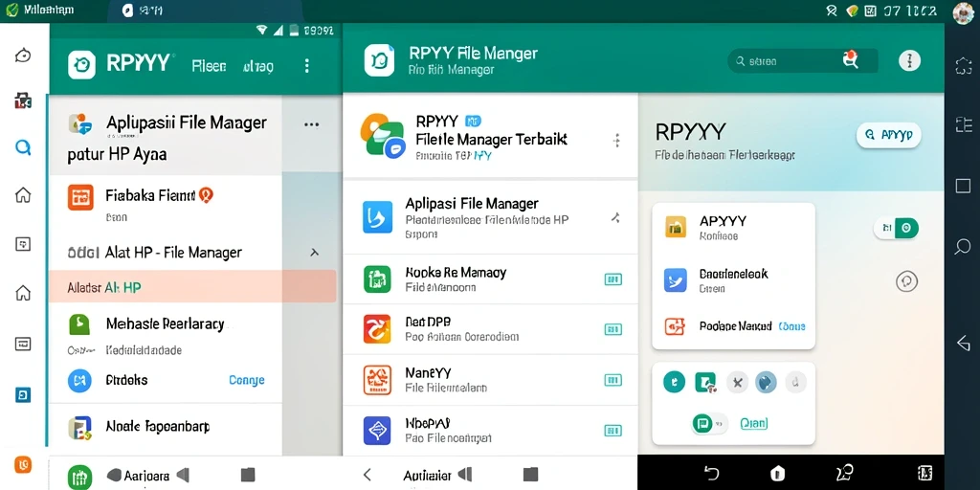Screen dimensions: 980x490
Task: Open the round overflow button in top-right header
Action: (909, 60)
